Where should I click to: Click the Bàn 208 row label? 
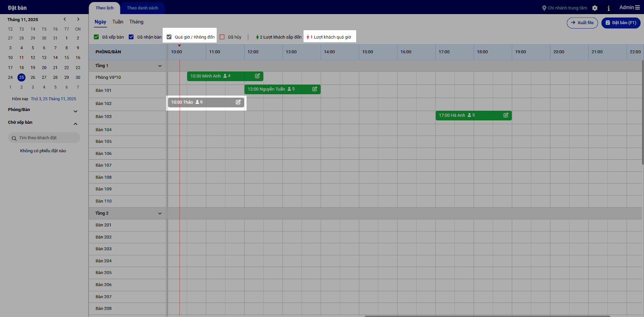[x=103, y=309]
